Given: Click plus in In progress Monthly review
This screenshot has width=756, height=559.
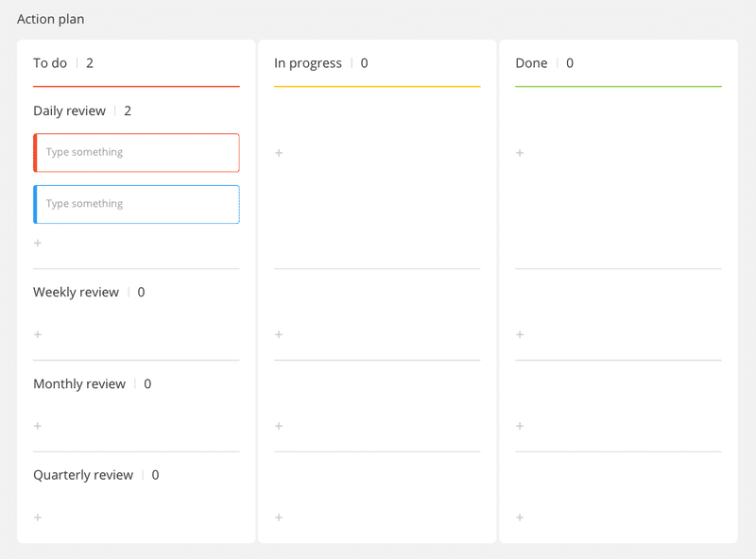Looking at the screenshot, I should (x=279, y=426).
